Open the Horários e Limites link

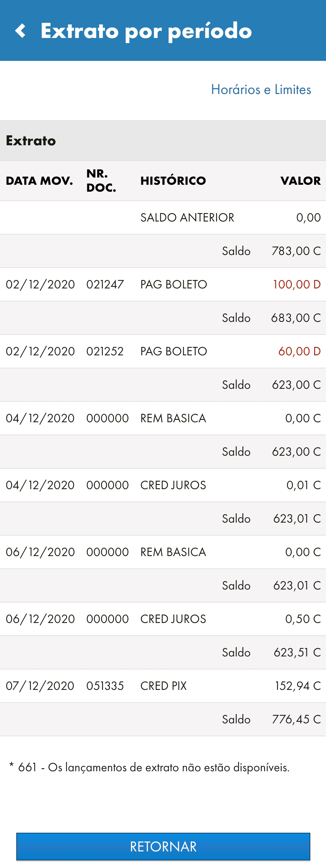[261, 90]
